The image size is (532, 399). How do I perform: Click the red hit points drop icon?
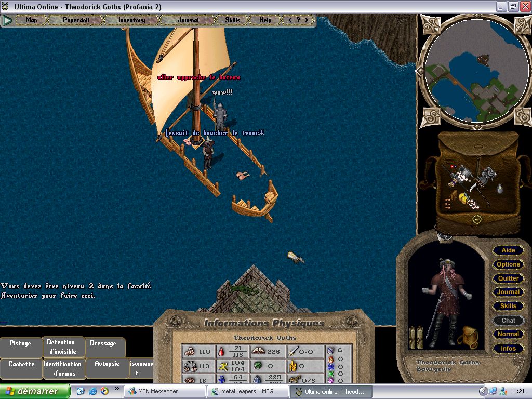point(220,352)
